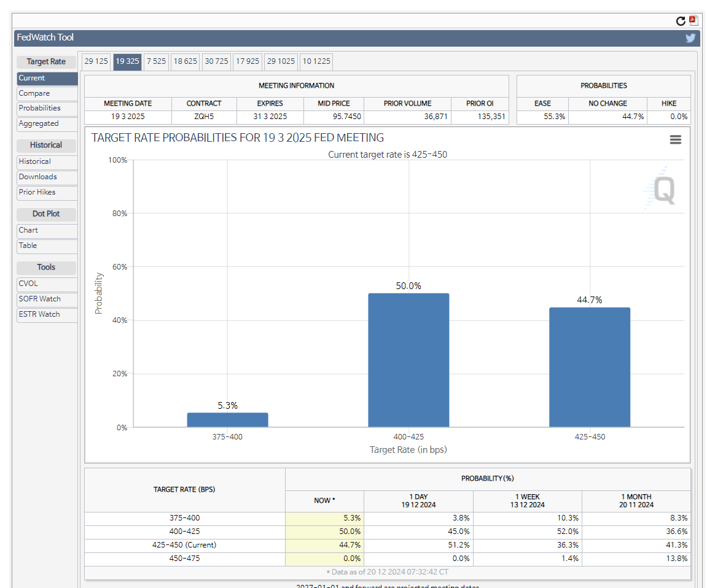This screenshot has height=588, width=707.
Task: Click the 425-450 blue bar
Action: click(590, 367)
